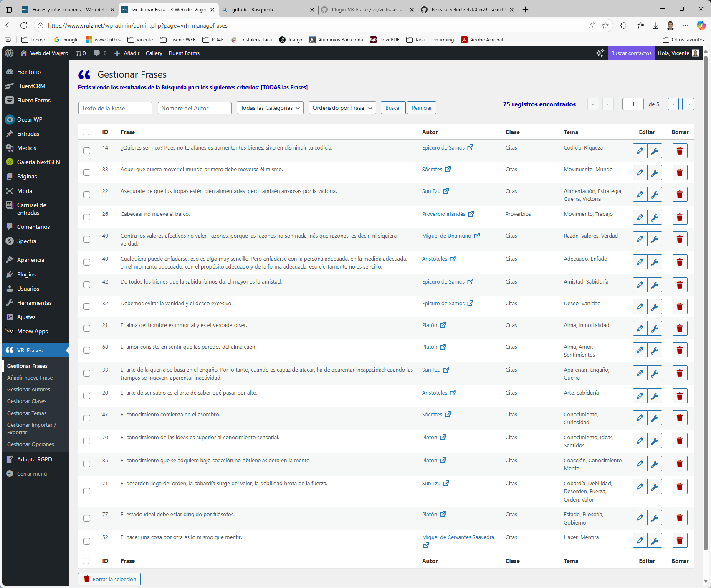Screen dimensions: 711x588
Task: Click the Epicuro de Samos author link
Action: 443,147
